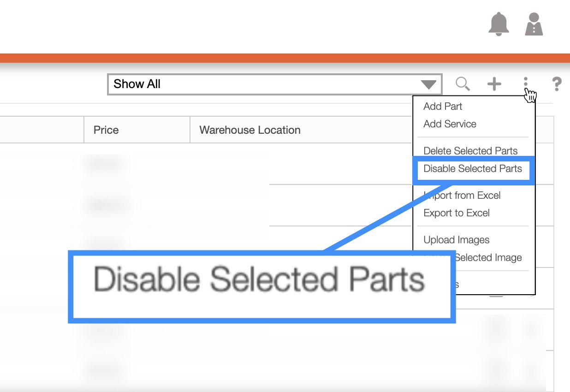The image size is (570, 392).
Task: Click the three-dot more options icon
Action: pyautogui.click(x=525, y=83)
